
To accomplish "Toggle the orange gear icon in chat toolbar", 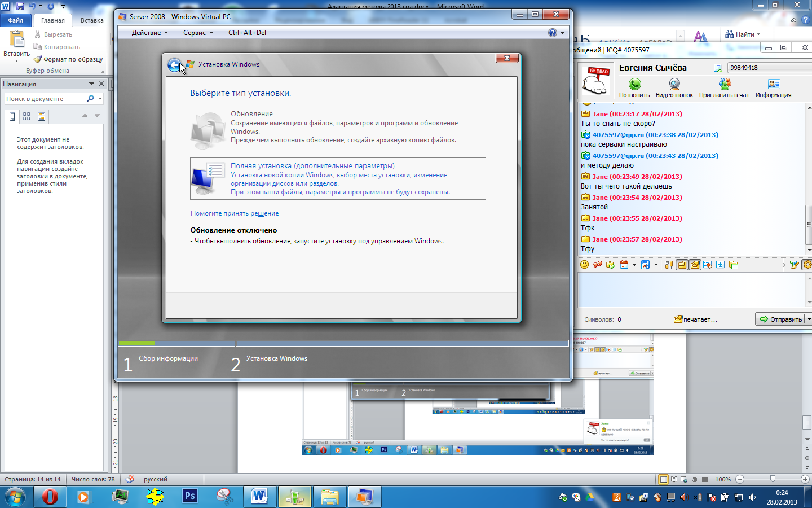I will (807, 265).
